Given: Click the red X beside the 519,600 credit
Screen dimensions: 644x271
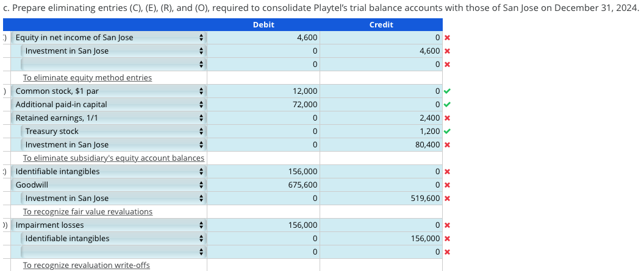Looking at the screenshot, I should coord(447,199).
